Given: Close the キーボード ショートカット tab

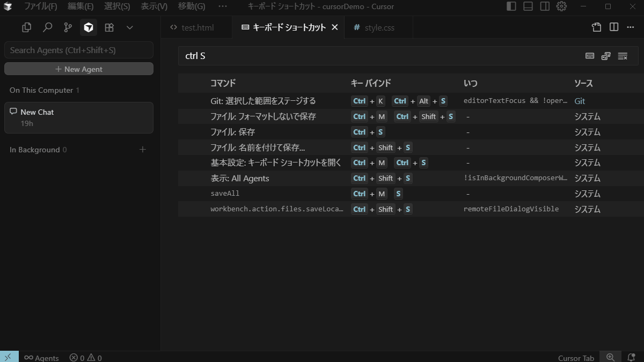Looking at the screenshot, I should (x=335, y=27).
